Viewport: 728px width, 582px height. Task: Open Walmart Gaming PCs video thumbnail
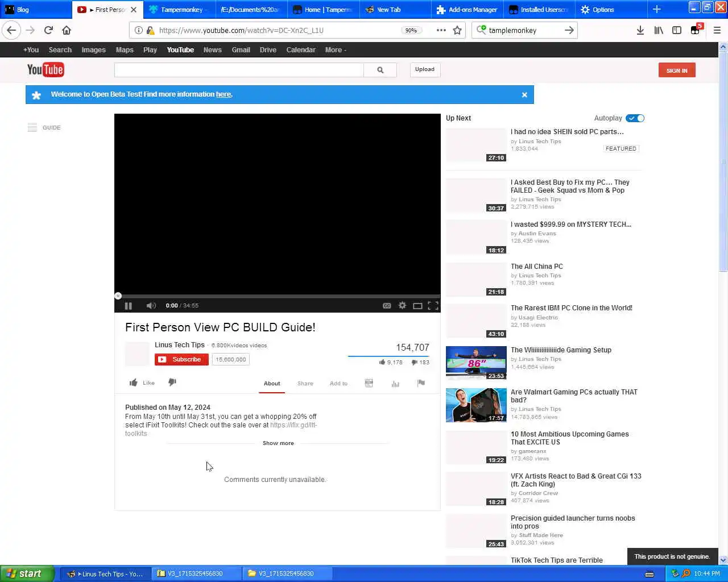[x=476, y=405]
